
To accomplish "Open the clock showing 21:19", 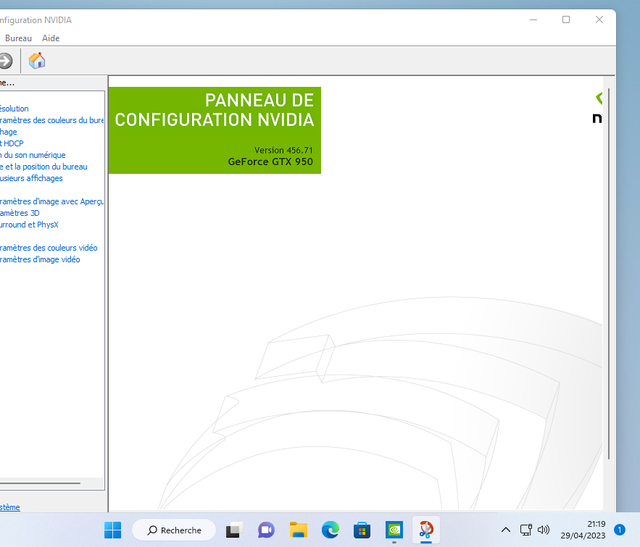I will pos(582,530).
